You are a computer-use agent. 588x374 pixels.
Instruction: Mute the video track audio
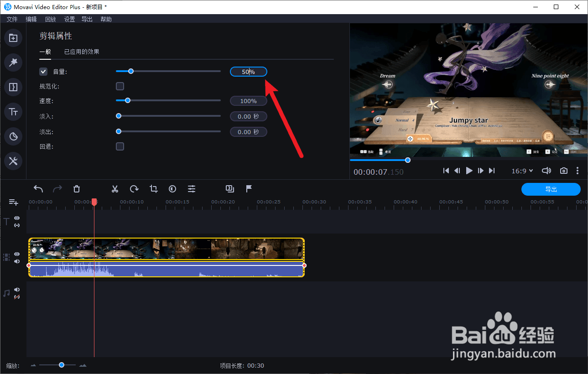pyautogui.click(x=17, y=261)
